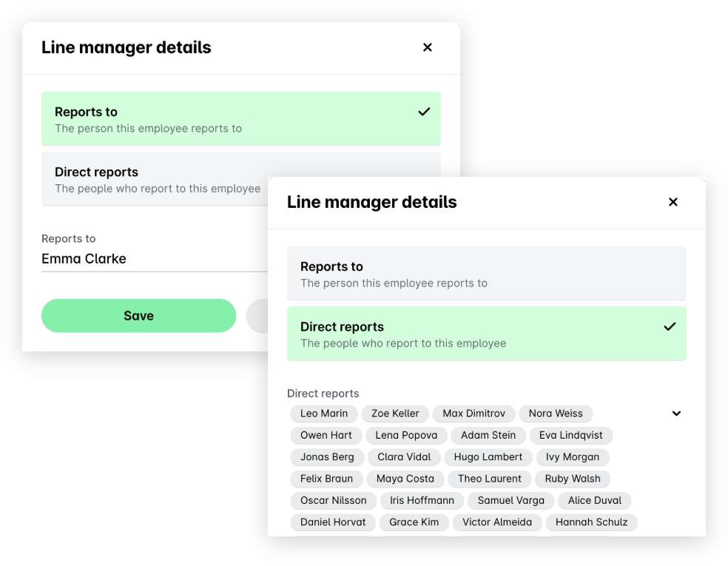
Task: Click the Leo Marin chip
Action: (324, 414)
